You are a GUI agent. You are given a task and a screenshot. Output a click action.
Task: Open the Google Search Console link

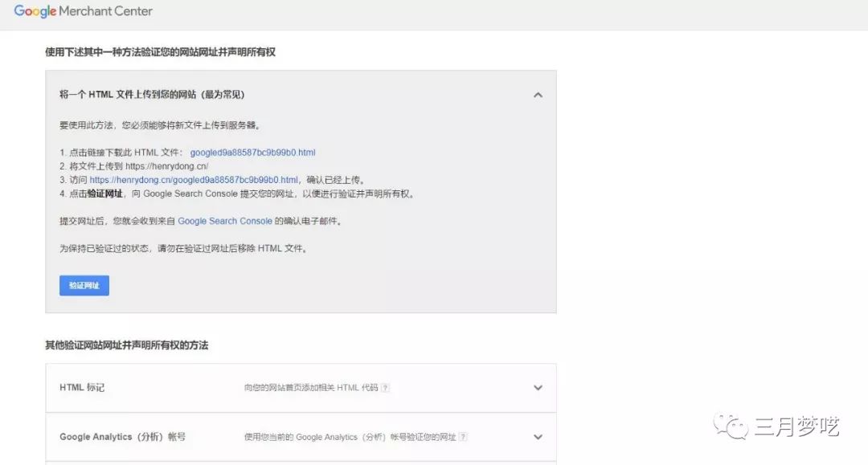pyautogui.click(x=225, y=221)
